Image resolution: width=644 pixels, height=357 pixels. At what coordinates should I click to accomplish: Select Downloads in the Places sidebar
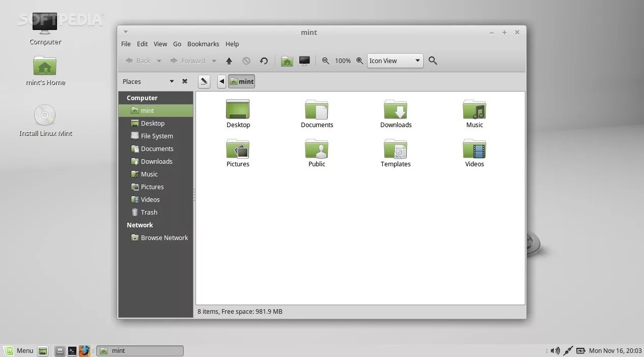coord(156,161)
